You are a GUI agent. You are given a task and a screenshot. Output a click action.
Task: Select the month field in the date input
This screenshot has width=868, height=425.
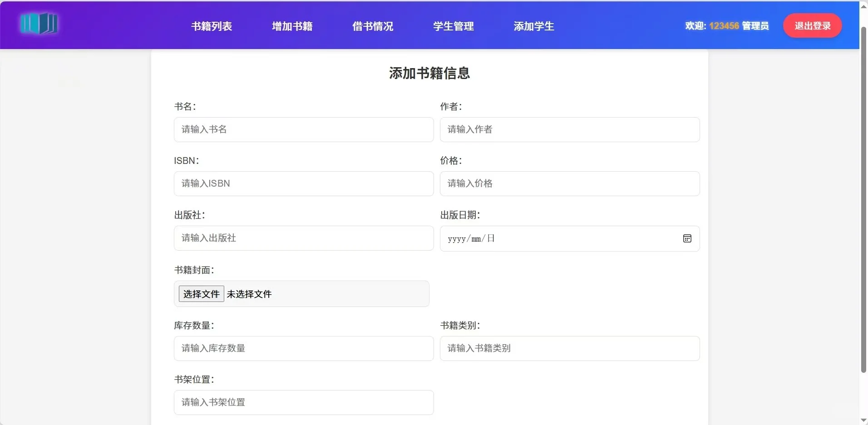click(x=476, y=238)
